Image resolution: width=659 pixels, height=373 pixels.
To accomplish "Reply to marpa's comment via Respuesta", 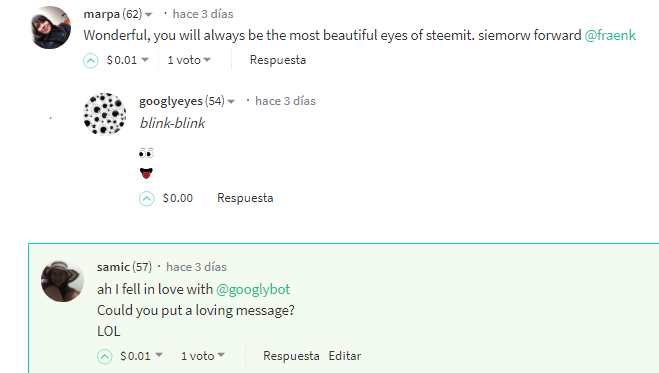I will (278, 60).
